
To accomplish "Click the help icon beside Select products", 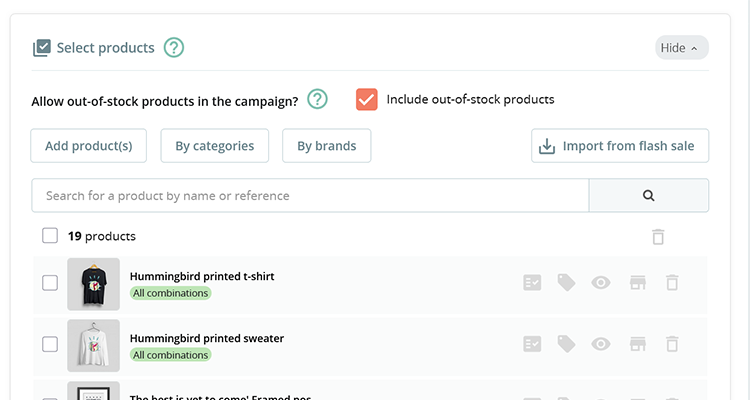I will (x=174, y=47).
